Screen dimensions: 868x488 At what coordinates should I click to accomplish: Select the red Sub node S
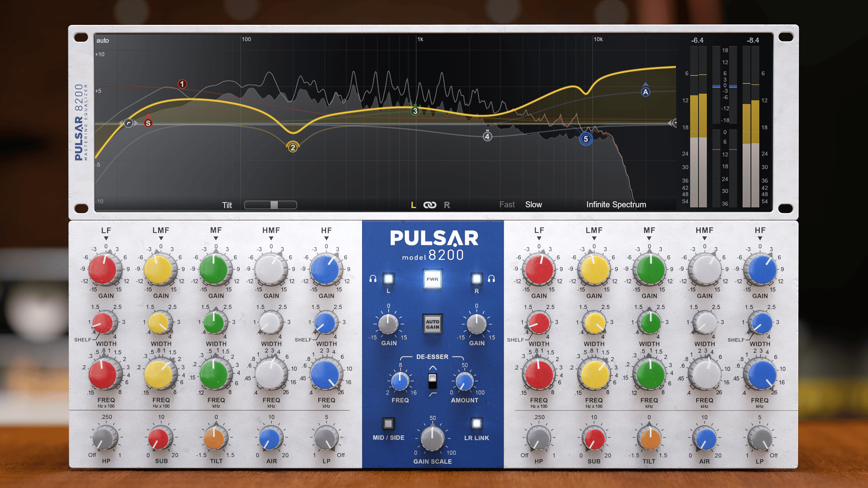pyautogui.click(x=148, y=123)
